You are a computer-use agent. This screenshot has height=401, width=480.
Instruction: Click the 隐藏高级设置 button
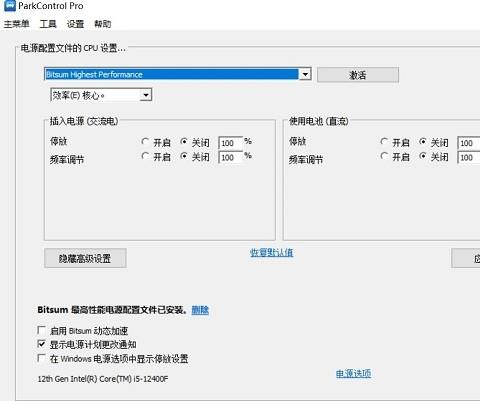pos(85,258)
